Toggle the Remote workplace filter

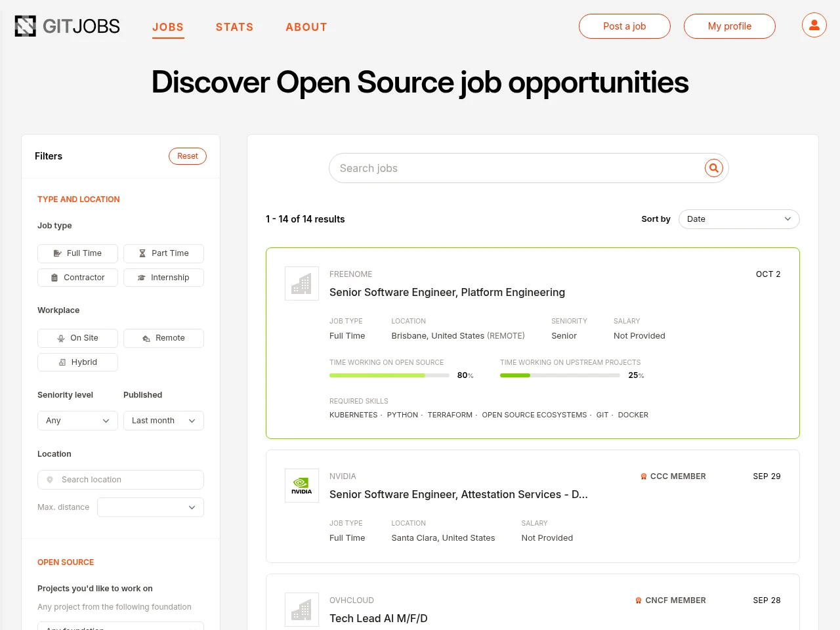[163, 338]
